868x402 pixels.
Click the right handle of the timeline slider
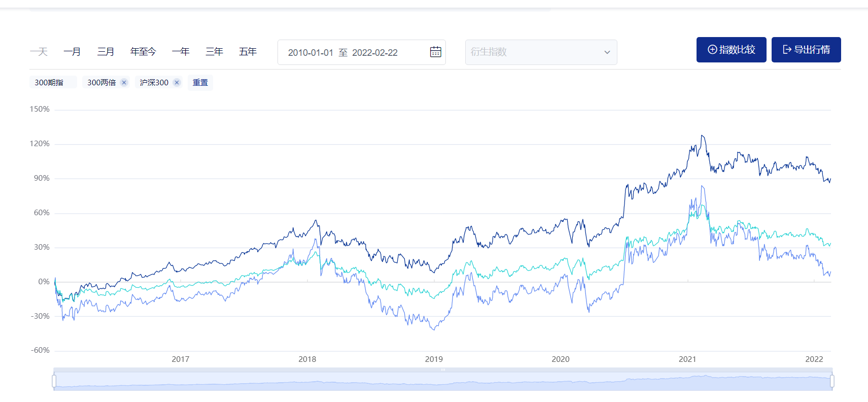[832, 381]
